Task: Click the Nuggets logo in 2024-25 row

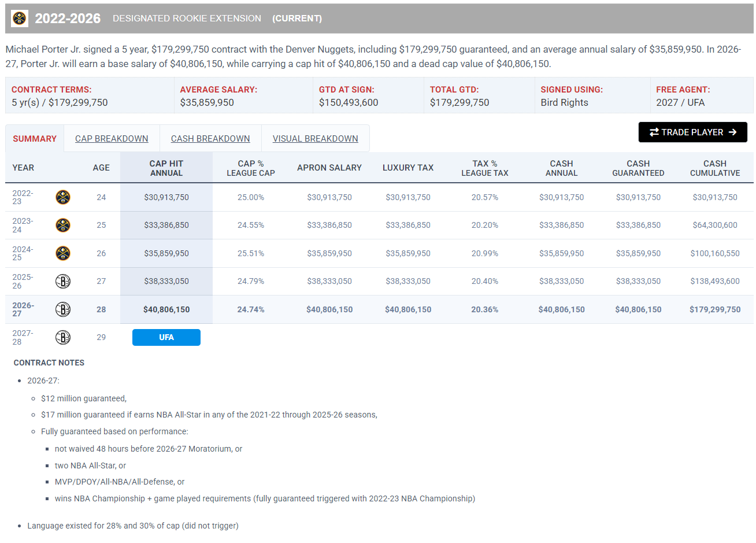Action: (x=63, y=253)
